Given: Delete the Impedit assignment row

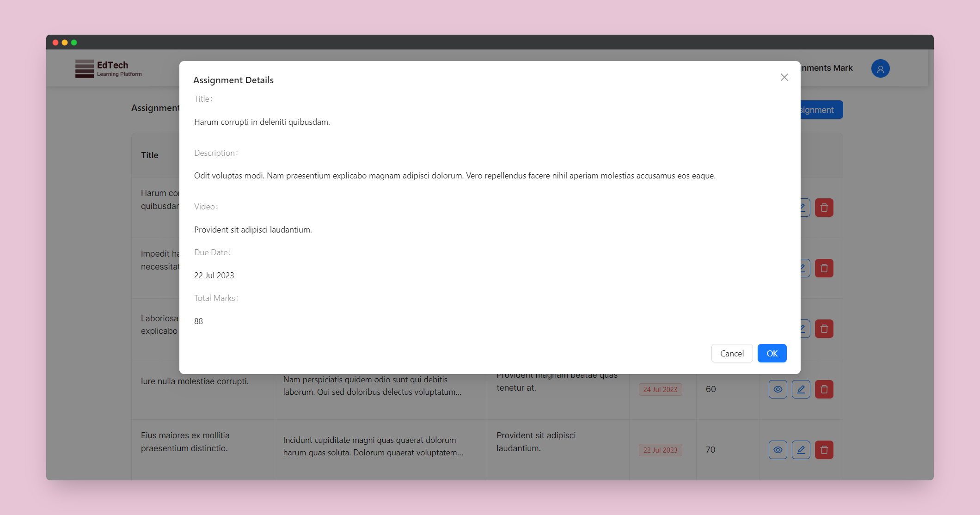Looking at the screenshot, I should pos(824,268).
